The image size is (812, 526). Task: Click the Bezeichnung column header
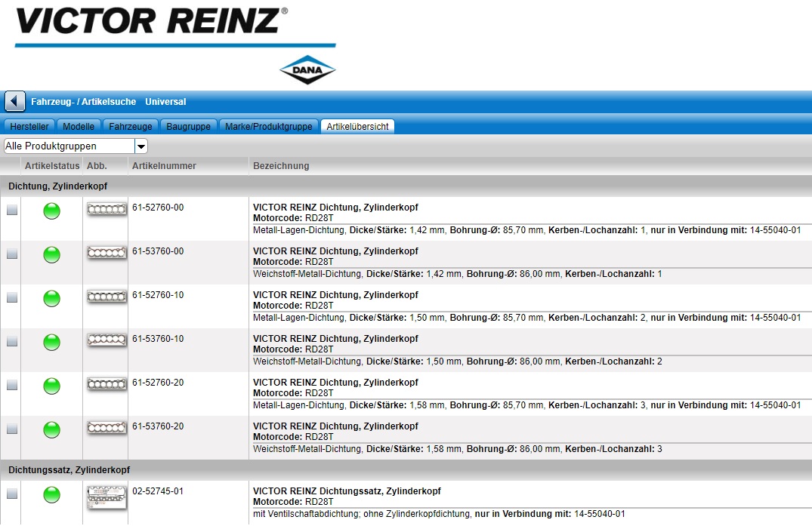point(281,166)
